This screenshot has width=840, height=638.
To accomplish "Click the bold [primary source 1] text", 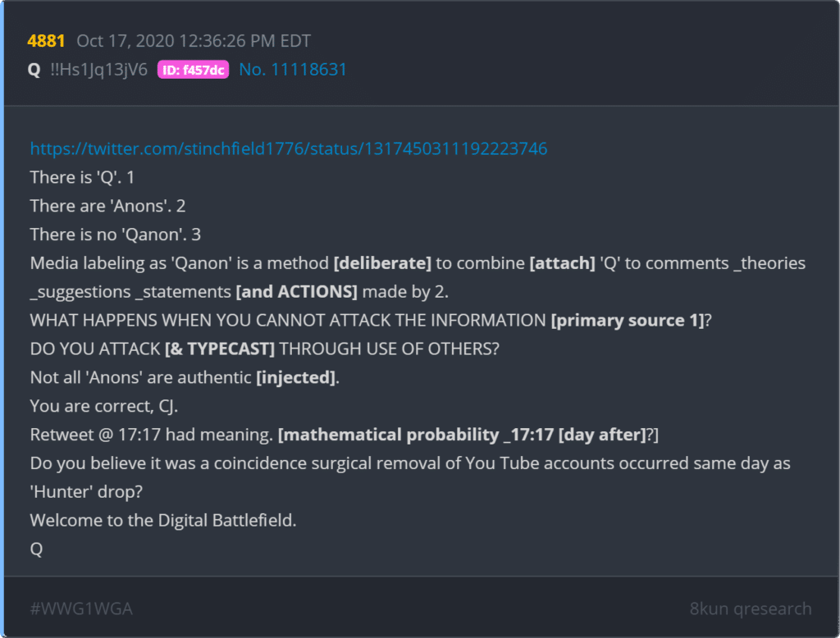I will [628, 321].
